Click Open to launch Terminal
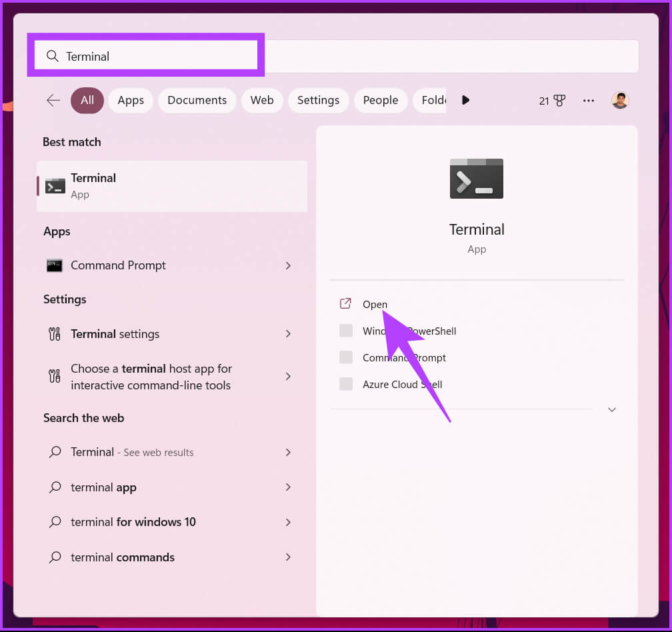Viewport: 672px width, 632px height. coord(375,304)
